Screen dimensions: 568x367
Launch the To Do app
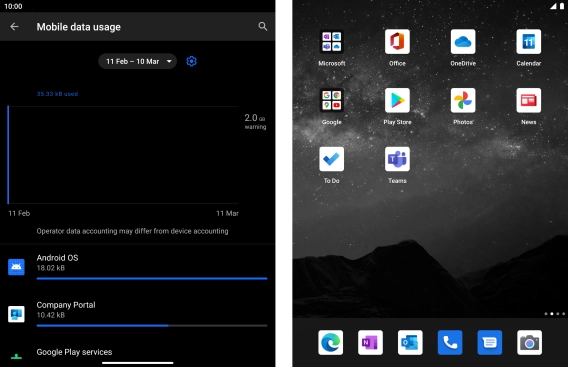tap(331, 159)
